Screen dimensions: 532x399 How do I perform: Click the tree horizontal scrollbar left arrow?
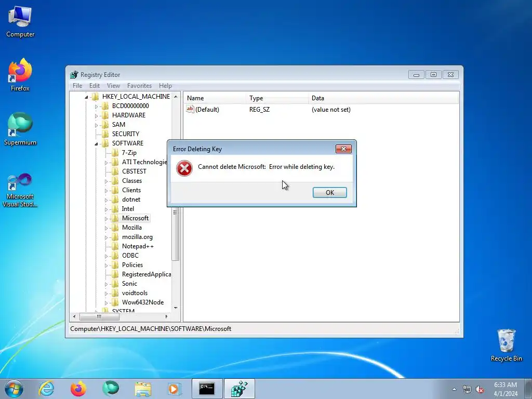74,316
